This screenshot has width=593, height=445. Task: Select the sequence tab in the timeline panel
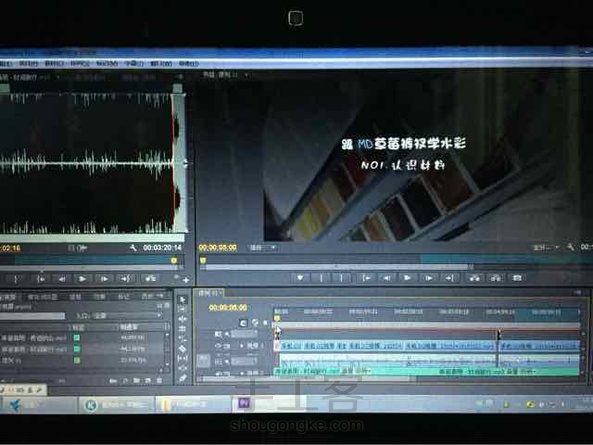click(209, 293)
